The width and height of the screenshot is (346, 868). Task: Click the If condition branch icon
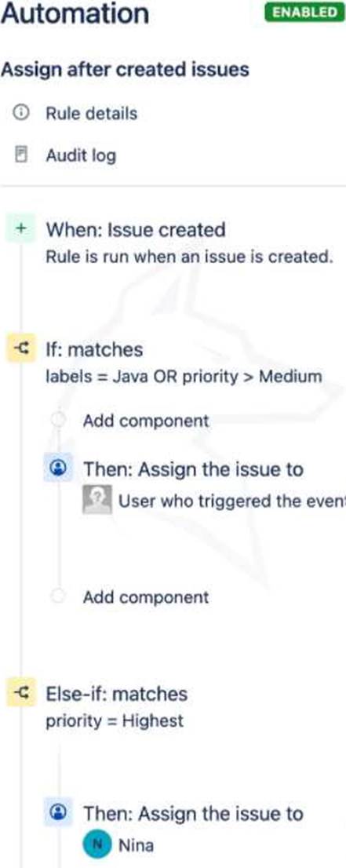(x=21, y=349)
